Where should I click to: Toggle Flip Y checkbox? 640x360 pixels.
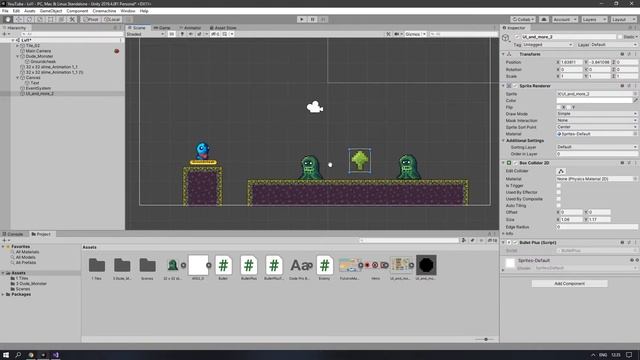[x=569, y=107]
